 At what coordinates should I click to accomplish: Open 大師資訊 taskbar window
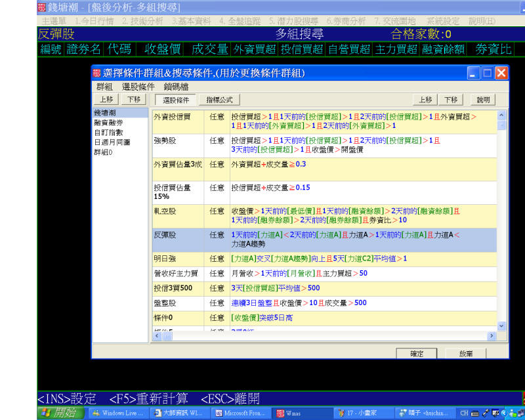point(178,413)
